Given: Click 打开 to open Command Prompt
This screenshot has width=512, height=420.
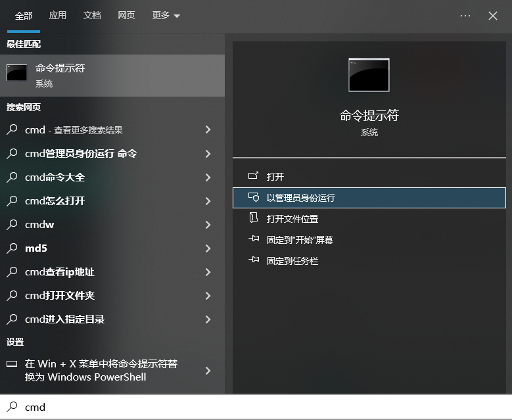Looking at the screenshot, I should point(369,177).
